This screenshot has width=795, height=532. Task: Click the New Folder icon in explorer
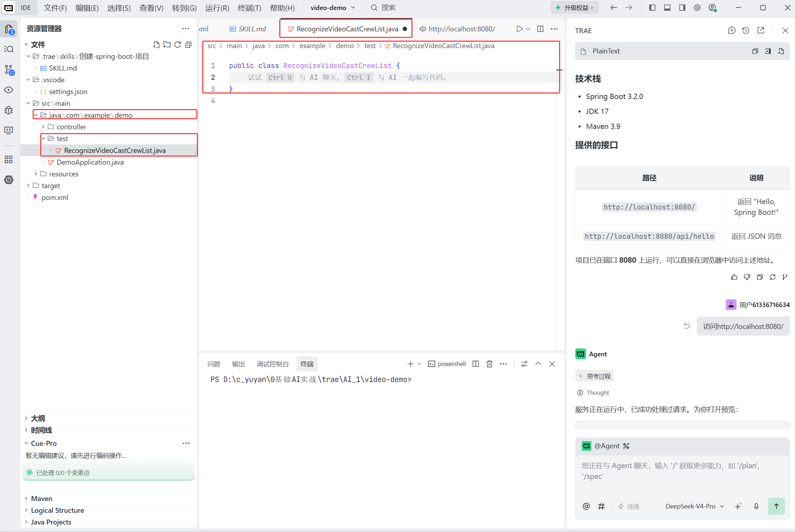point(167,45)
